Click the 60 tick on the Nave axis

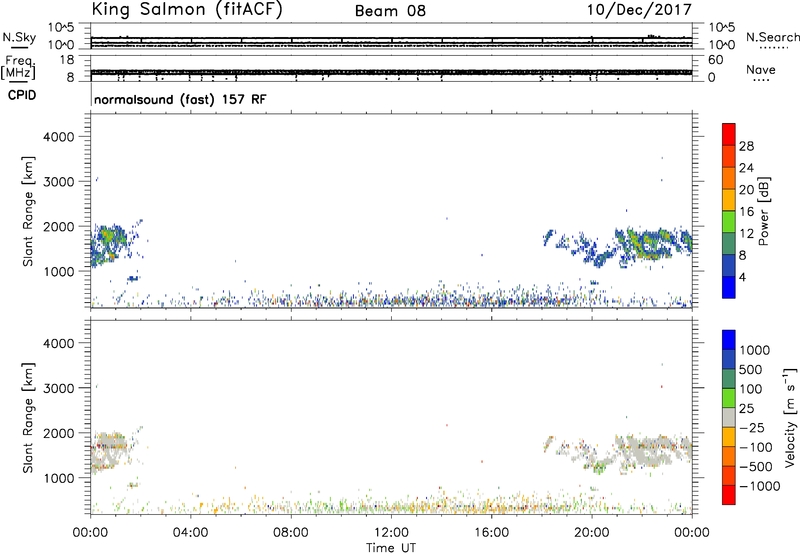(715, 60)
